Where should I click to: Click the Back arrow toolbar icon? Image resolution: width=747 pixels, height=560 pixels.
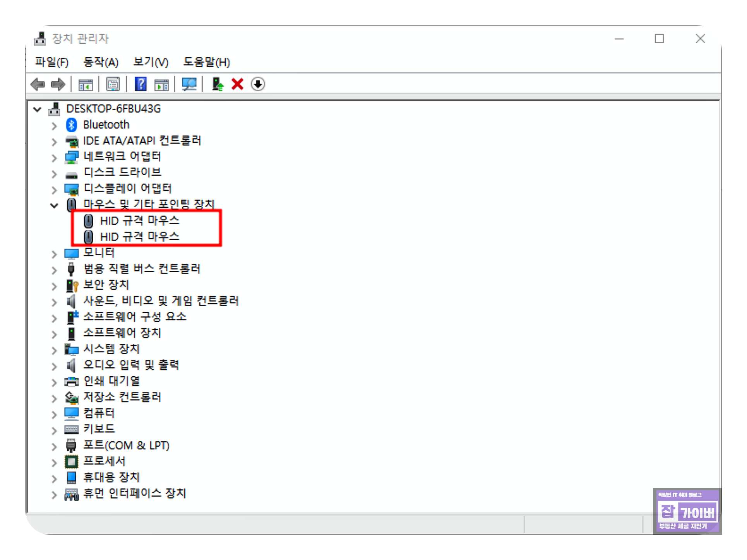tap(38, 84)
